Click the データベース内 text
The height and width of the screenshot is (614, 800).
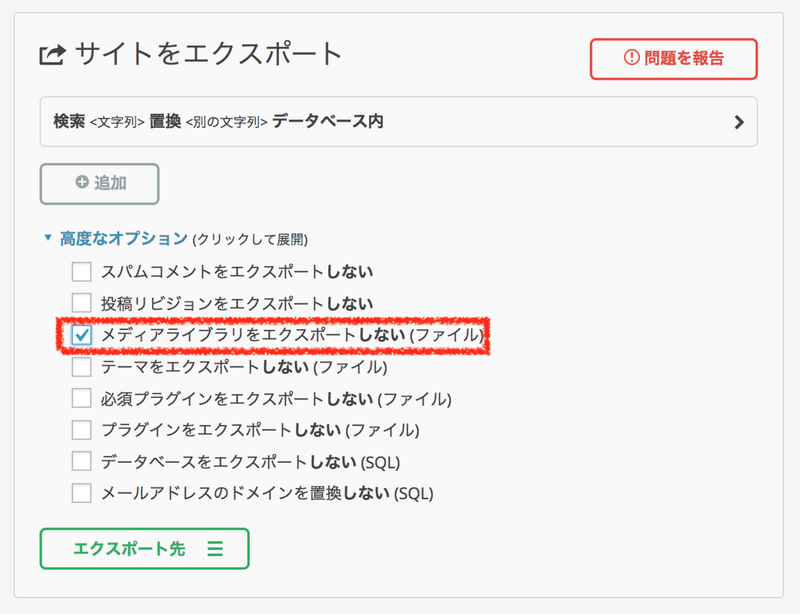(328, 121)
